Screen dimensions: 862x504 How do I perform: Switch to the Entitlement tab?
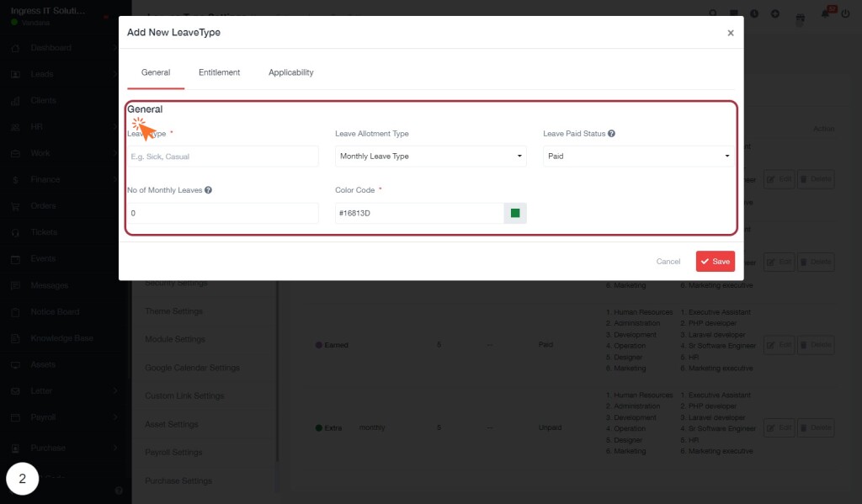pos(220,72)
